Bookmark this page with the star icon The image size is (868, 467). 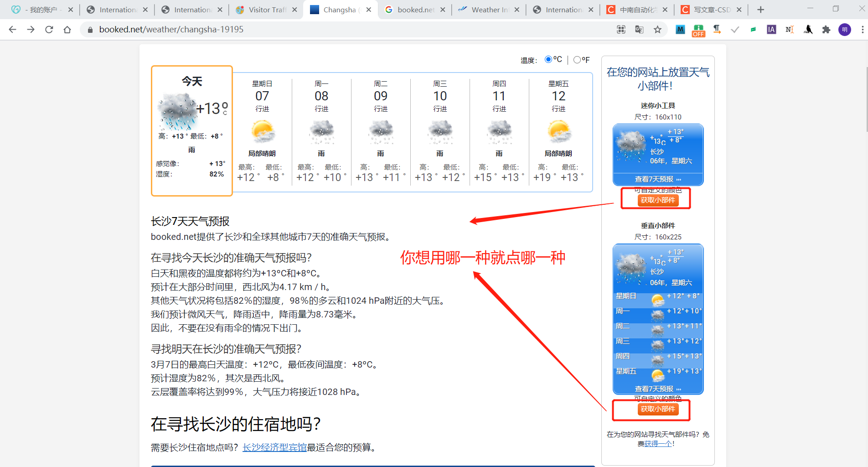pyautogui.click(x=658, y=30)
